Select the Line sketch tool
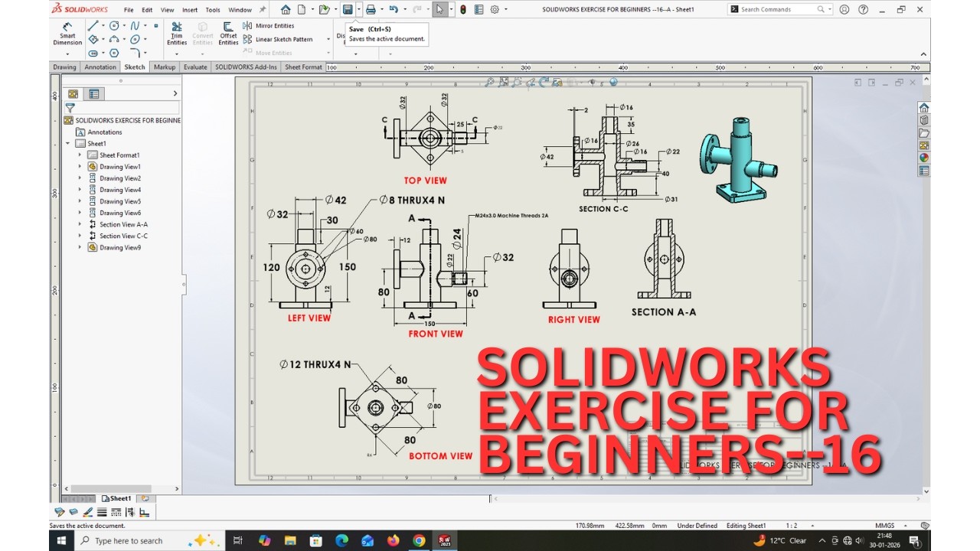 point(93,25)
